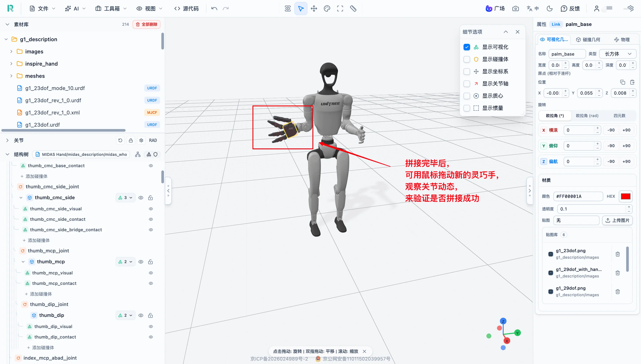This screenshot has height=364, width=641.
Task: Activate the move/translate tool
Action: click(314, 9)
